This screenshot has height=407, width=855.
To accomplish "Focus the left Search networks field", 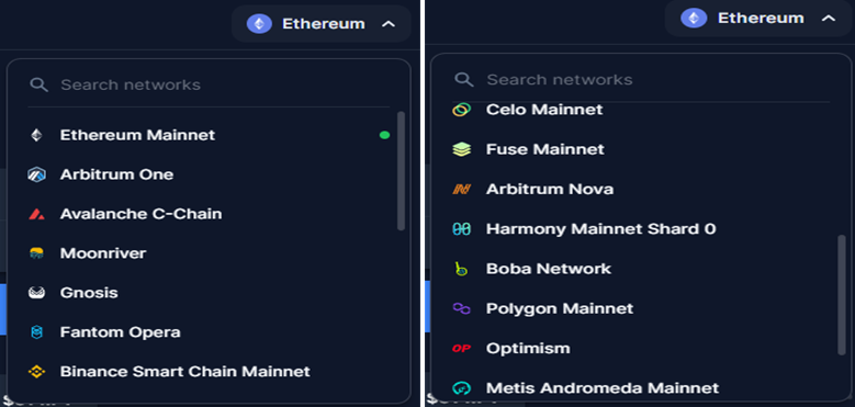I will point(200,85).
